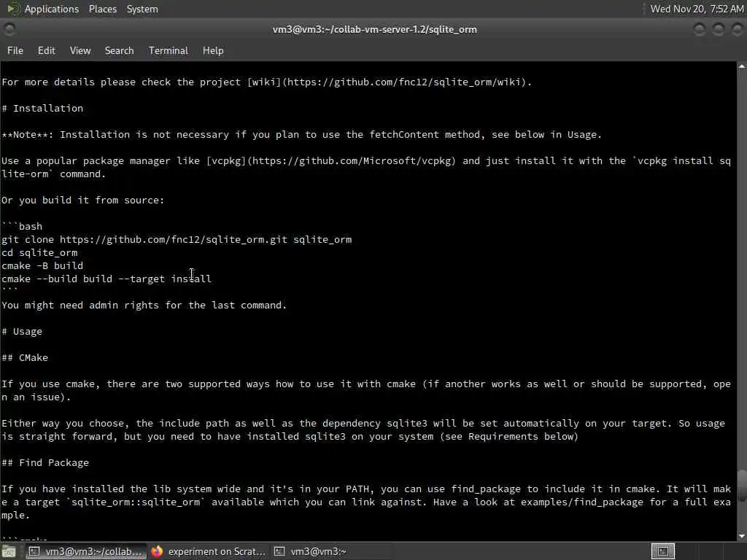The width and height of the screenshot is (747, 560).
Task: Click the terminal window menu button in title bar
Action: [9, 29]
